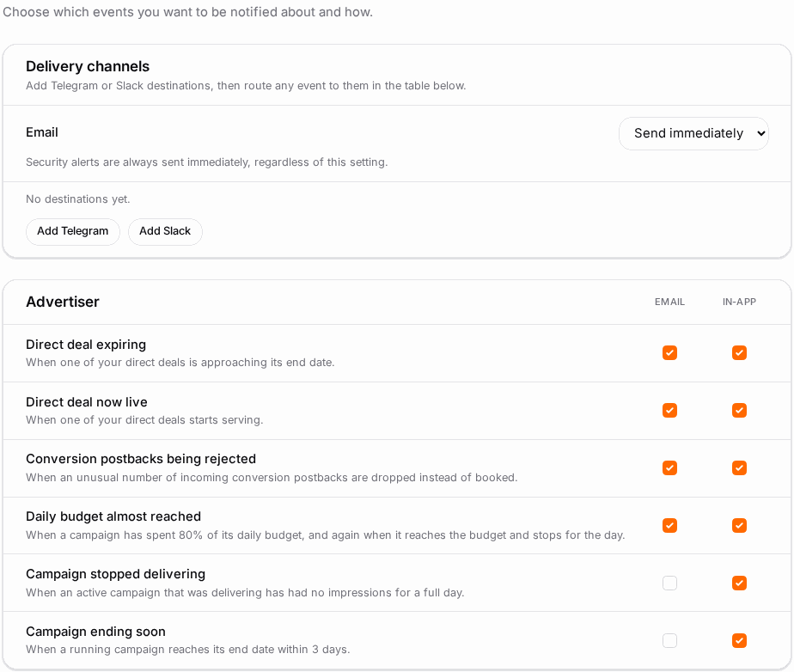Uncheck Email for Direct deal expiring
The width and height of the screenshot is (794, 672).
(669, 352)
